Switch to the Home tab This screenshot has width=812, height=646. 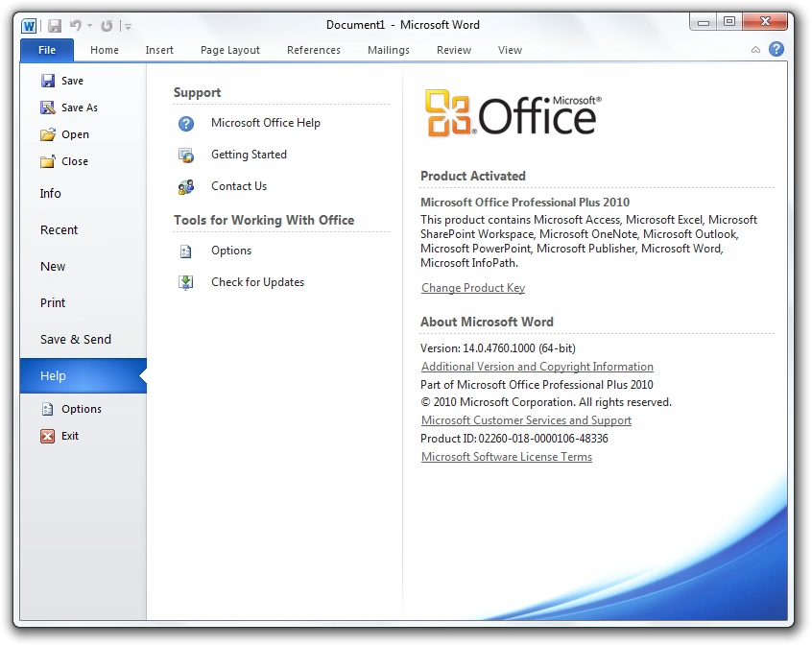(104, 50)
